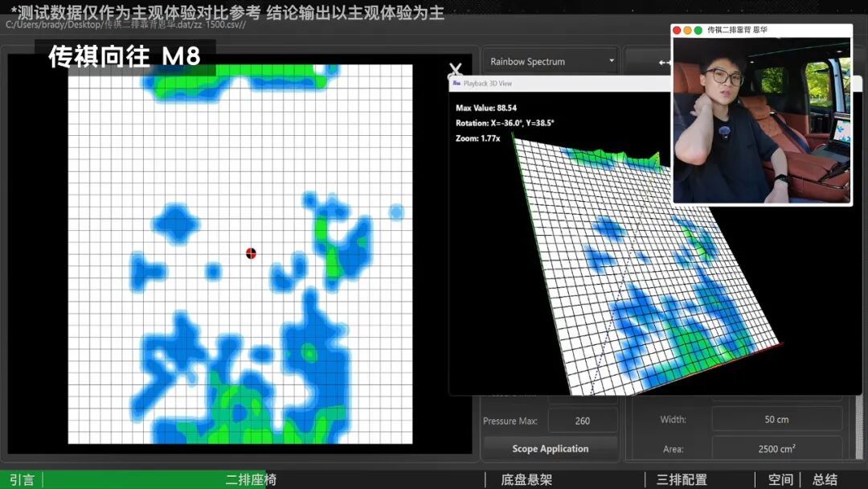
Task: Click the Max Value: 88.54 readout
Action: (486, 108)
